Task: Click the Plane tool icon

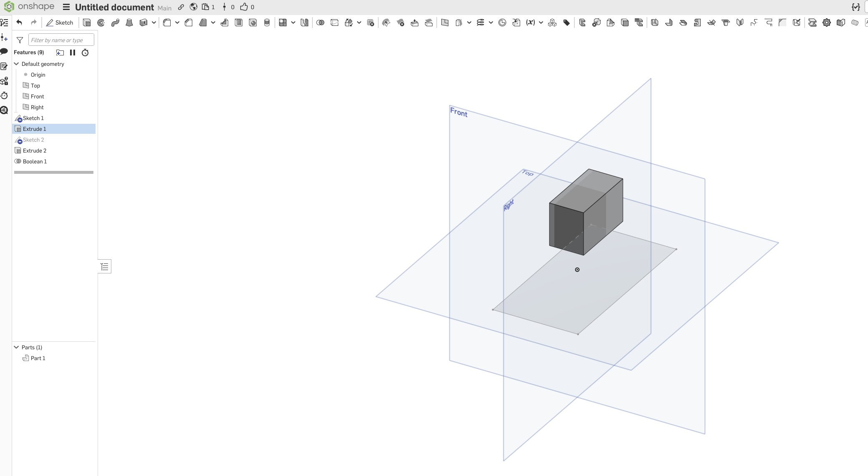Action: 445,23
